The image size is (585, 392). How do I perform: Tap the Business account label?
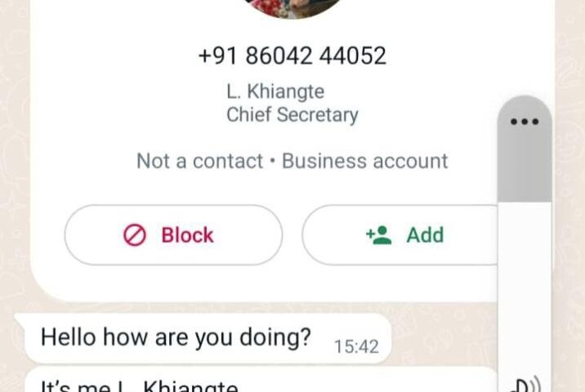click(365, 161)
